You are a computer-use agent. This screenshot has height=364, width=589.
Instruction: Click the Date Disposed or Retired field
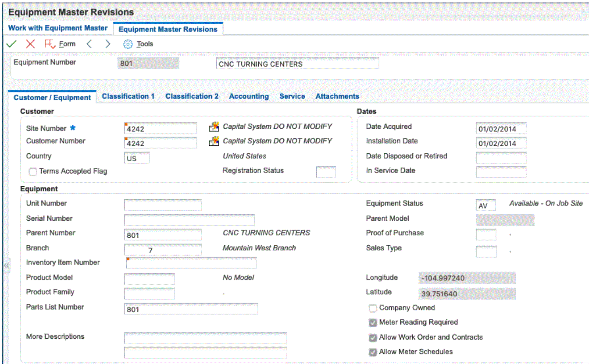[500, 158]
